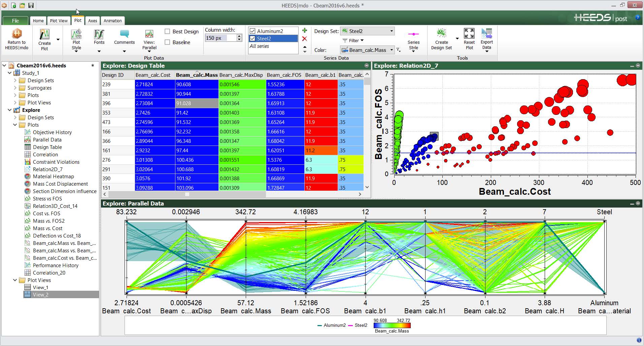
Task: Open the Filter dropdown
Action: coord(353,40)
